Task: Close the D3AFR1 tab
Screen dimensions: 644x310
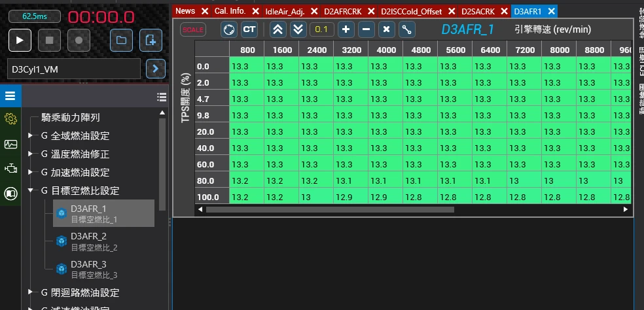Action: pos(551,11)
